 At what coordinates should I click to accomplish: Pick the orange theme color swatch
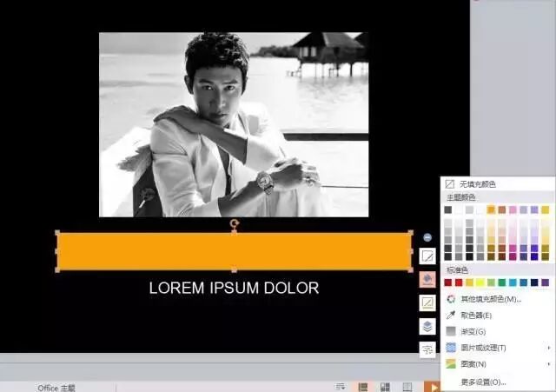click(x=491, y=210)
